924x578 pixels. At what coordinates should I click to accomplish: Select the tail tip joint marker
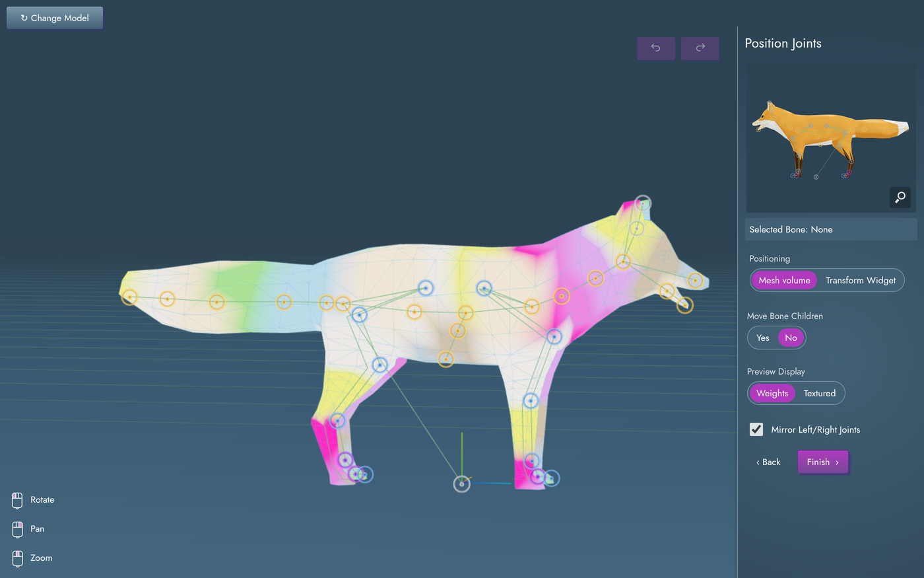click(129, 297)
